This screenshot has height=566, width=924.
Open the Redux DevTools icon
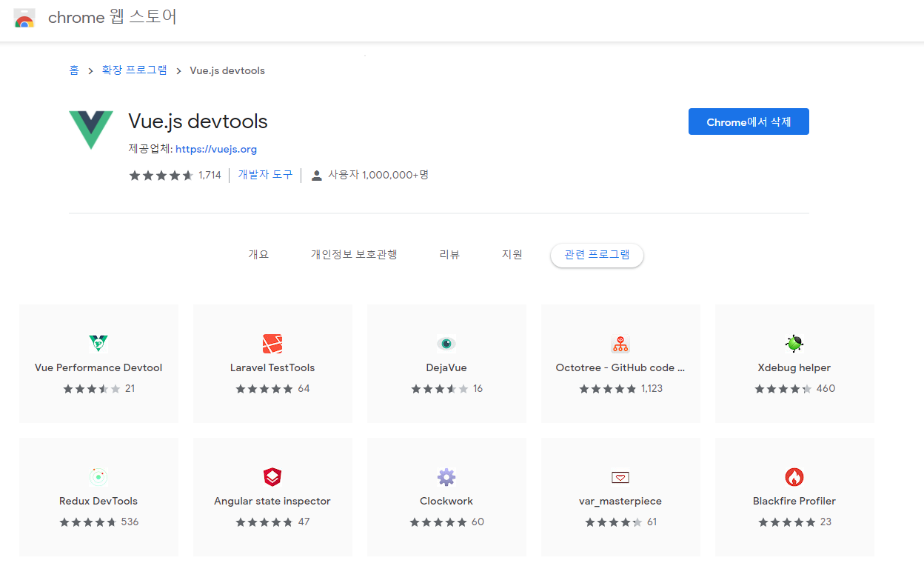tap(98, 476)
